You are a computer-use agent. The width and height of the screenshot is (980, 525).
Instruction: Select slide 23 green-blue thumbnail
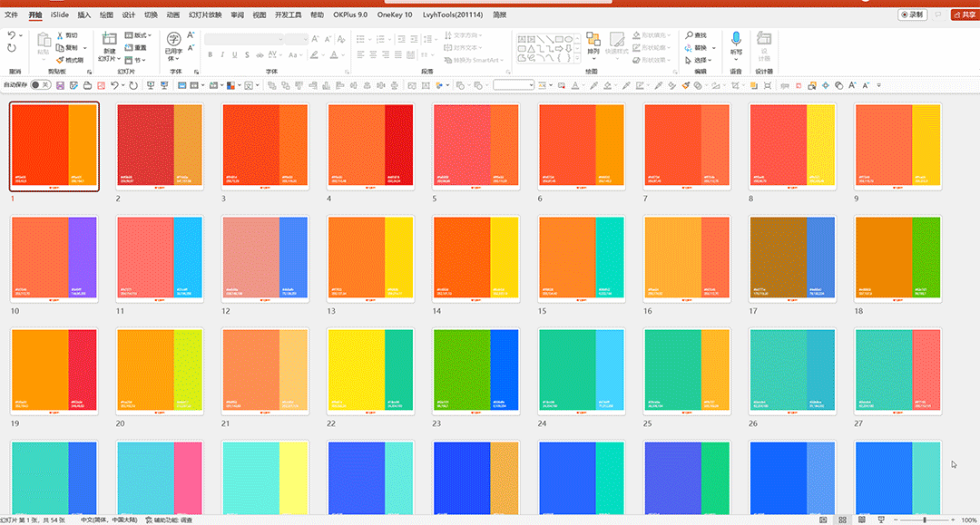(x=475, y=372)
